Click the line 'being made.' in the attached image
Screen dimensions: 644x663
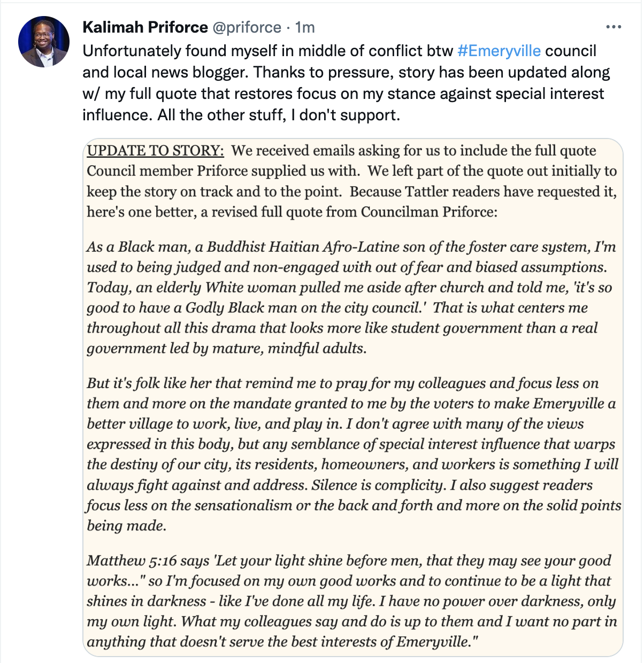pos(126,526)
